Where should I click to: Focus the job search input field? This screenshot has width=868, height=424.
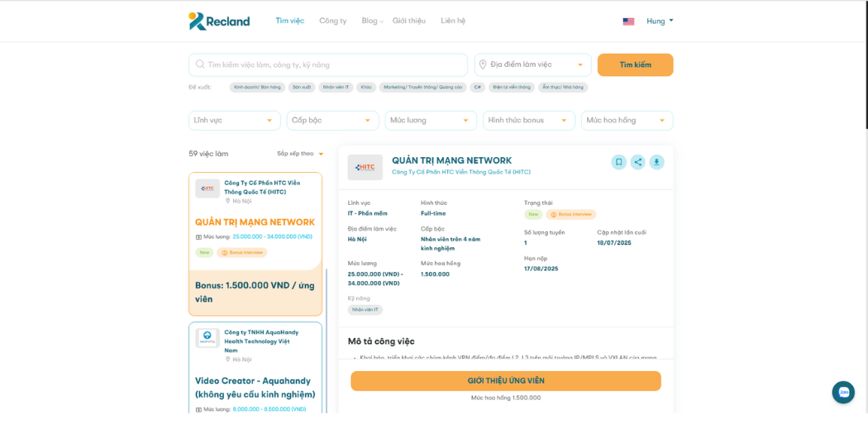pos(328,64)
